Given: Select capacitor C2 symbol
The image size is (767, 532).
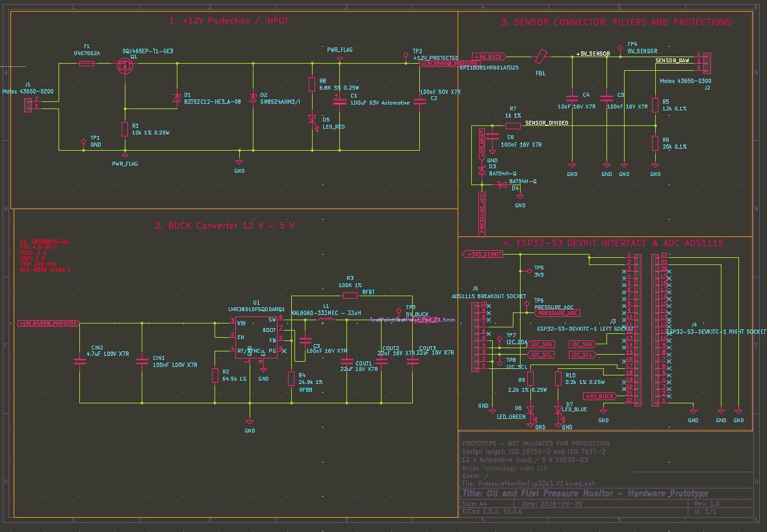Looking at the screenshot, I should (x=420, y=101).
